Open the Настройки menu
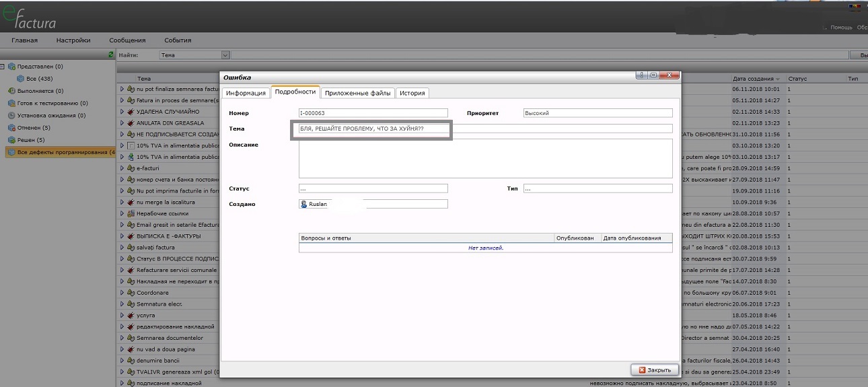Screen dimensions: 868x387 tap(73, 40)
